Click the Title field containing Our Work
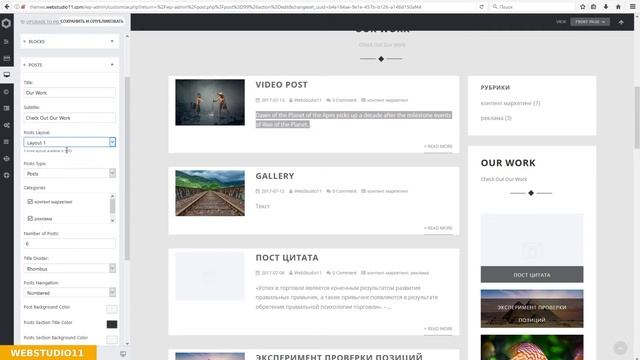The height and width of the screenshot is (360, 640). click(x=70, y=93)
